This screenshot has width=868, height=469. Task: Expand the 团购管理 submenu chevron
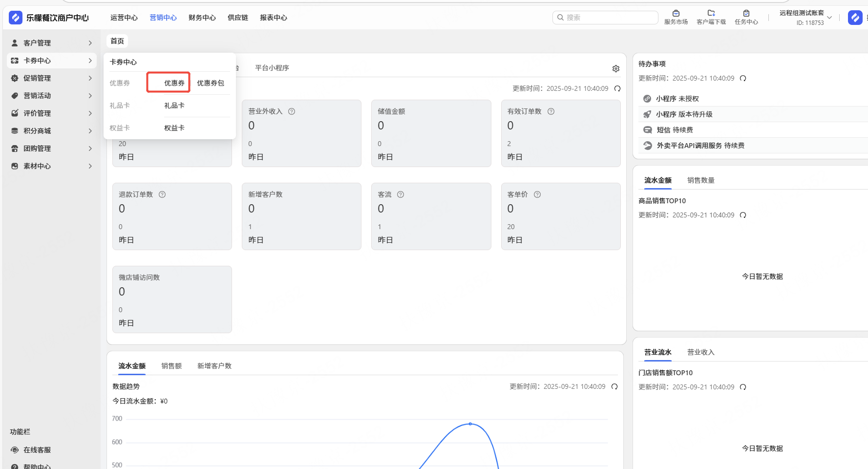point(90,149)
